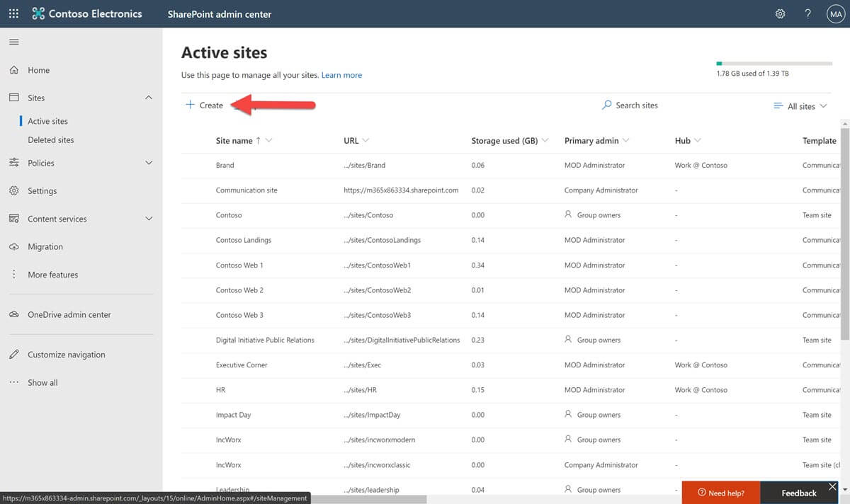This screenshot has height=504, width=850.
Task: Open the All sites view dropdown chevron
Action: click(x=823, y=106)
